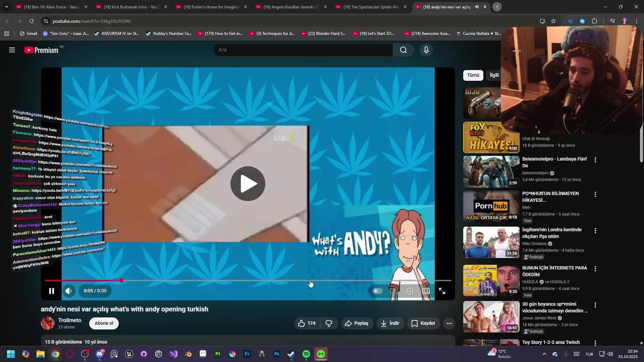Open options for 30 gün boyunca video

pos(595,305)
